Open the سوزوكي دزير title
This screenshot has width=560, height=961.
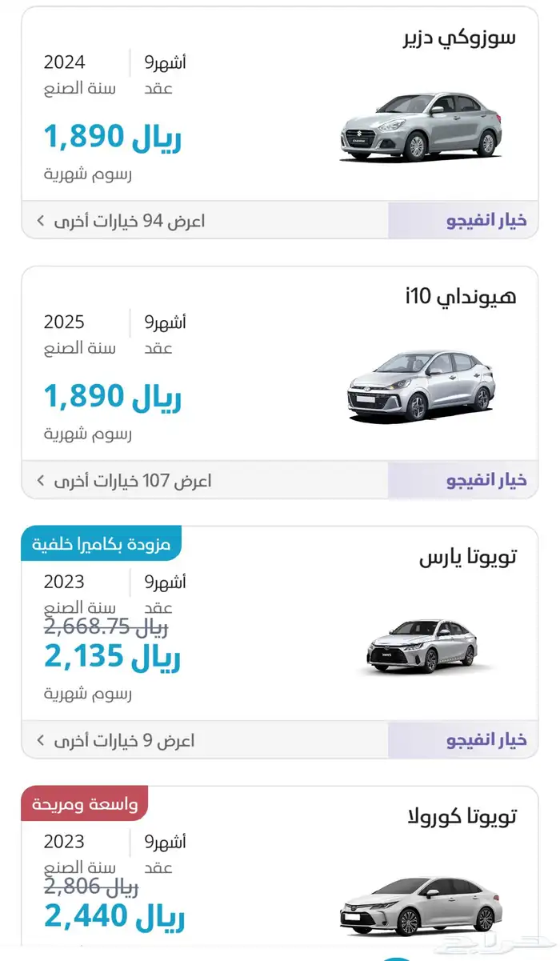pos(459,38)
